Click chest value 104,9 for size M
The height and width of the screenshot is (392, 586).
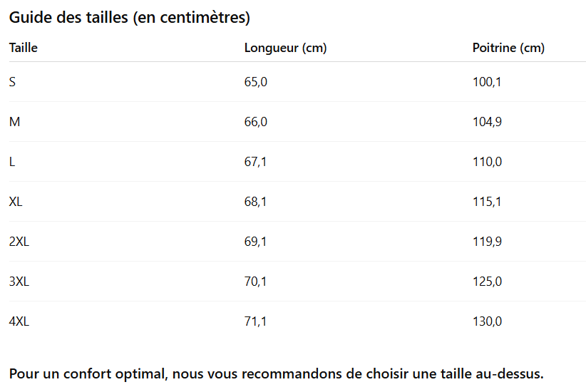point(487,122)
